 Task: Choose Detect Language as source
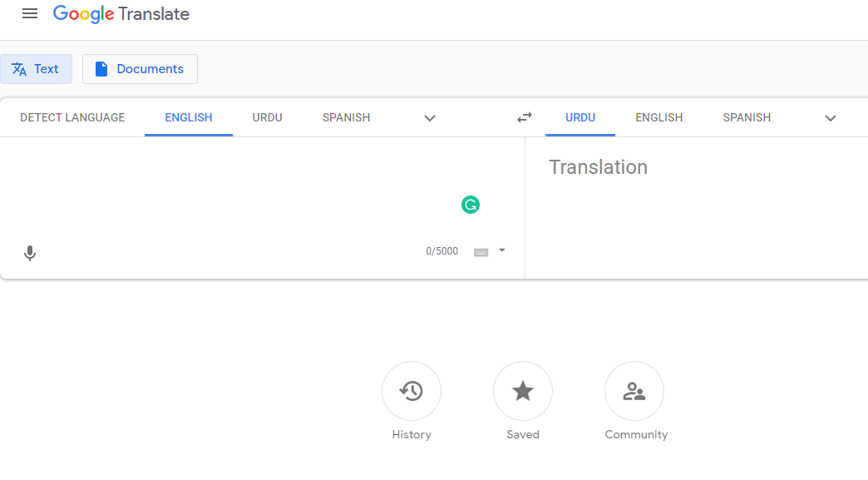click(x=72, y=117)
